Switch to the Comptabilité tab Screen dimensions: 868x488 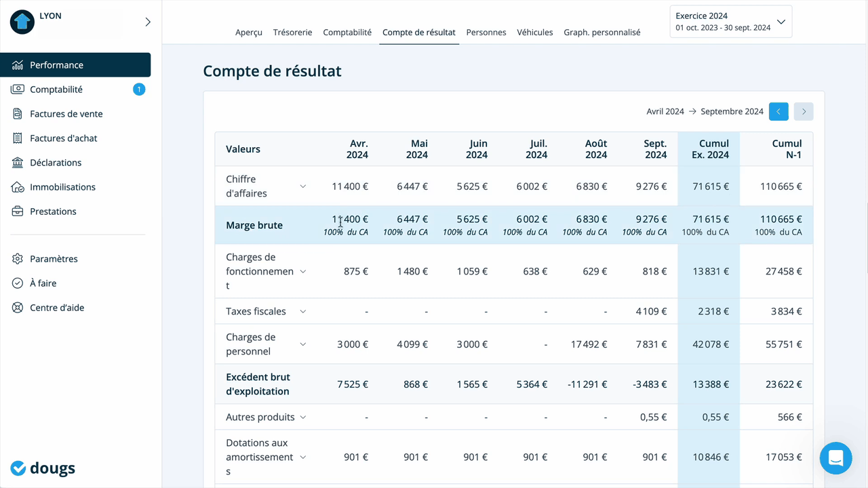[x=347, y=33]
